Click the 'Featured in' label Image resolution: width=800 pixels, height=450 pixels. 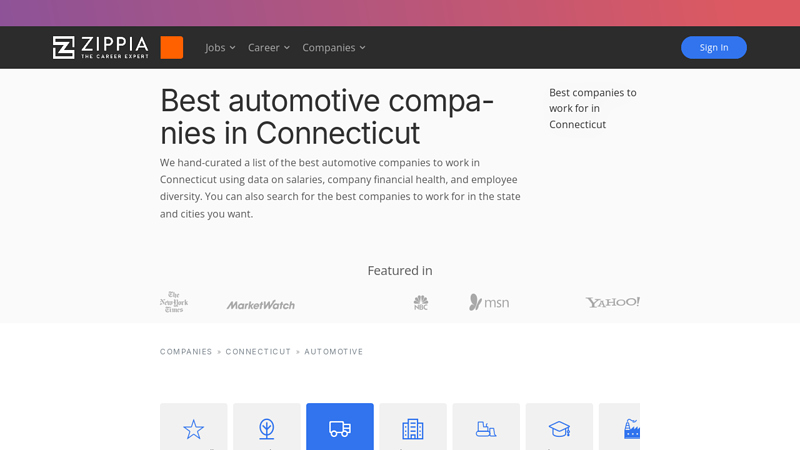(400, 270)
